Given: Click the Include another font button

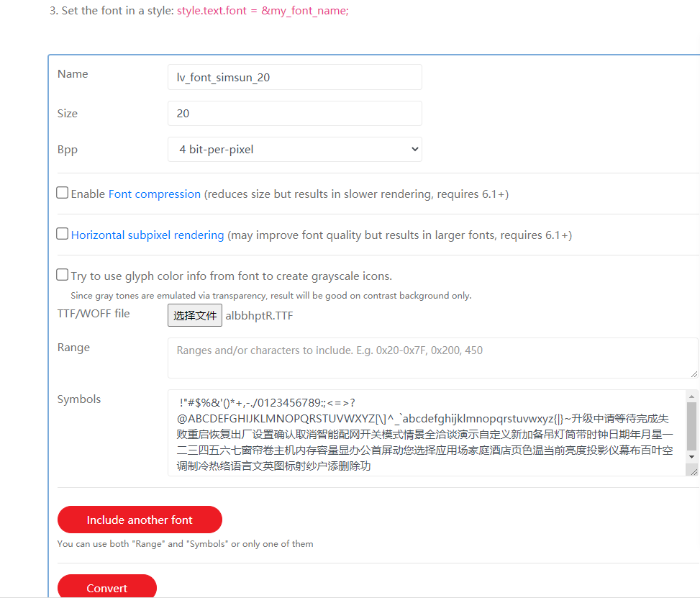Looking at the screenshot, I should 140,520.
